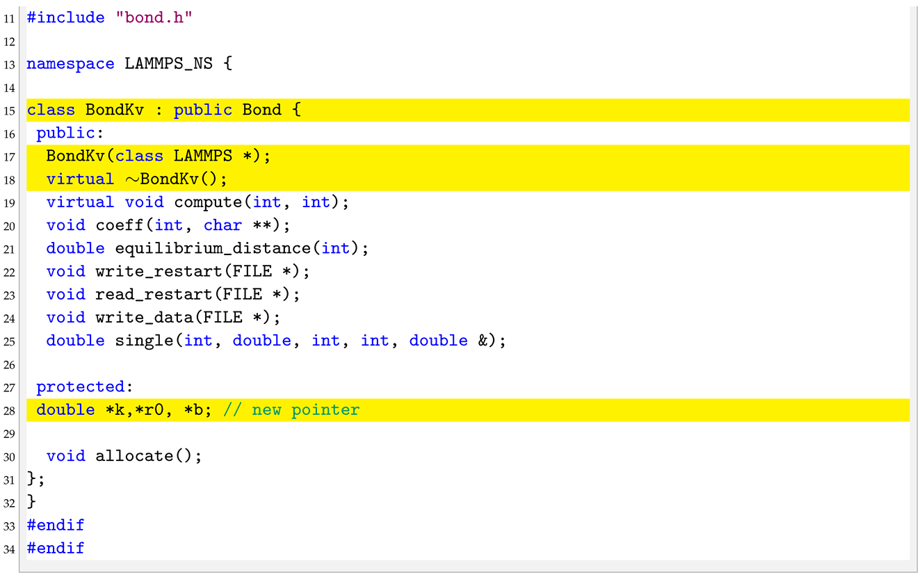This screenshot has width=924, height=577.
Task: Click the "// new pointer" comment
Action: point(291,410)
